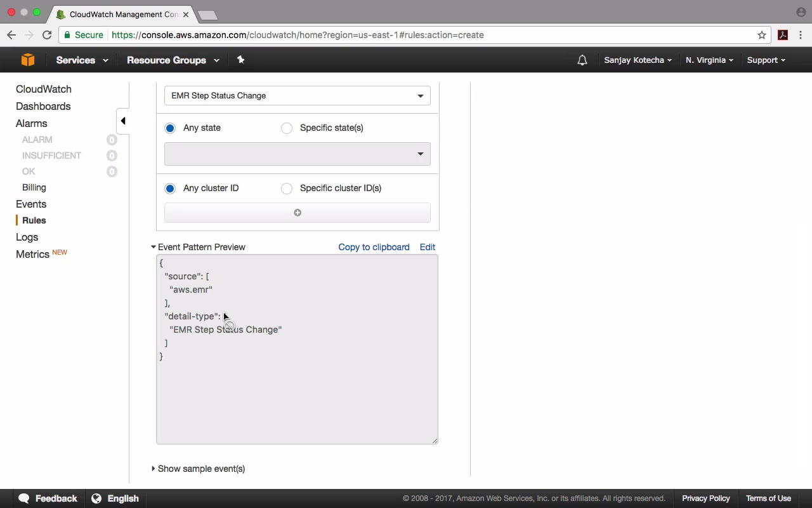The image size is (812, 508).
Task: Show INSUFFICIENT state alarms in the sidebar
Action: pos(52,156)
